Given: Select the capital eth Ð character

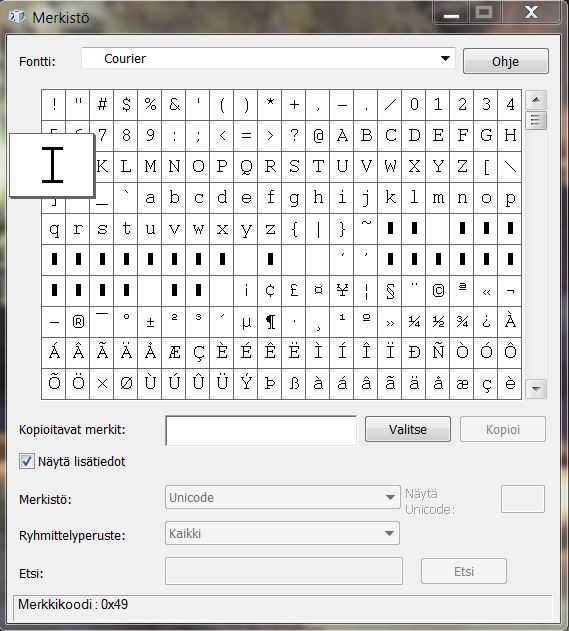Looking at the screenshot, I should click(x=414, y=353).
